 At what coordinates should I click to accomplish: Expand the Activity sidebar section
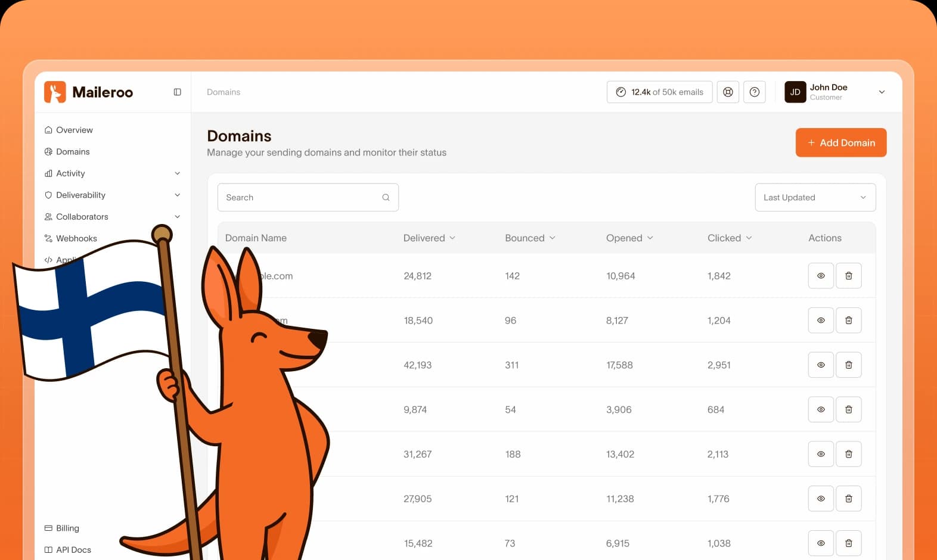click(x=112, y=173)
